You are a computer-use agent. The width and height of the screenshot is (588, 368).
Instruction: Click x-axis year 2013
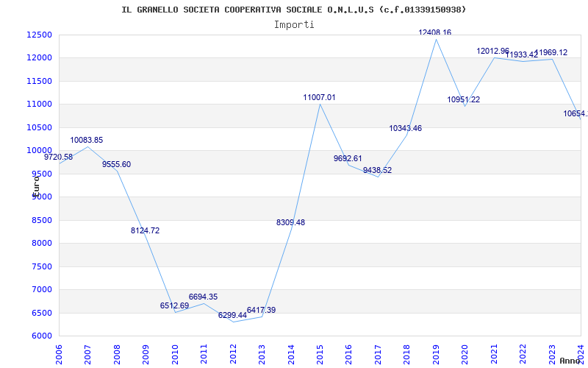tap(262, 354)
